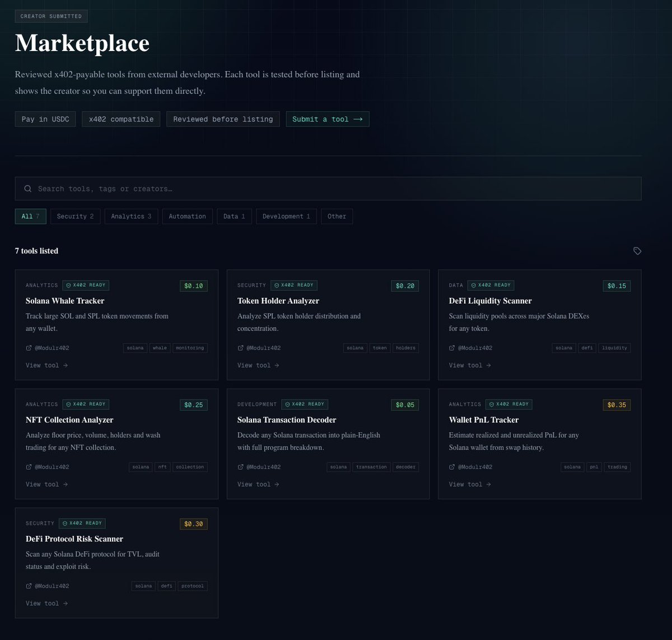Click X402 READY badge on Solana Whale Tracker
Image resolution: width=672 pixels, height=640 pixels.
point(86,285)
